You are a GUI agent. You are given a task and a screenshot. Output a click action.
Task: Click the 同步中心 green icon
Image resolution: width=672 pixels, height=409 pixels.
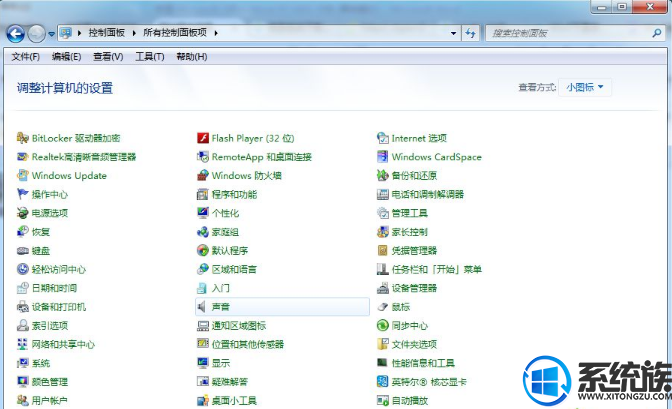pyautogui.click(x=383, y=325)
